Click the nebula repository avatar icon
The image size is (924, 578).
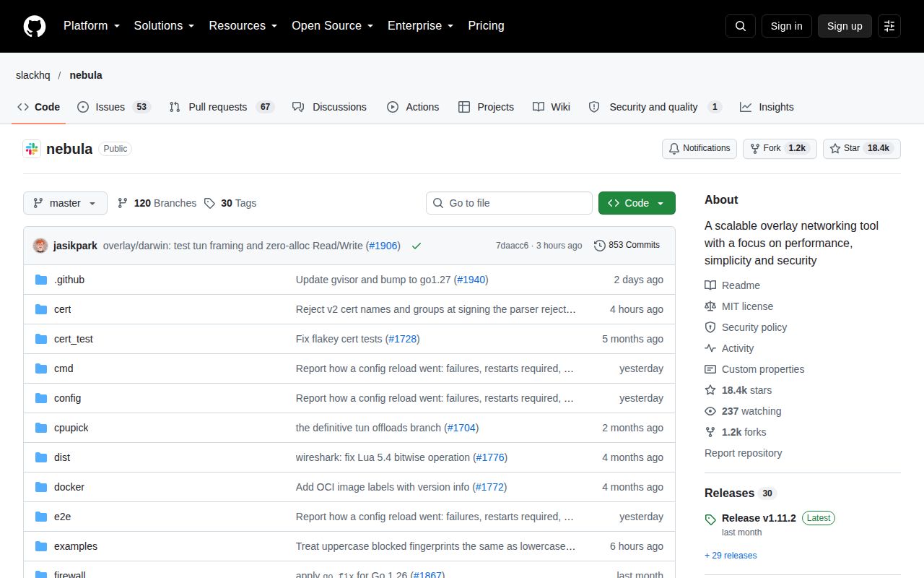click(32, 149)
